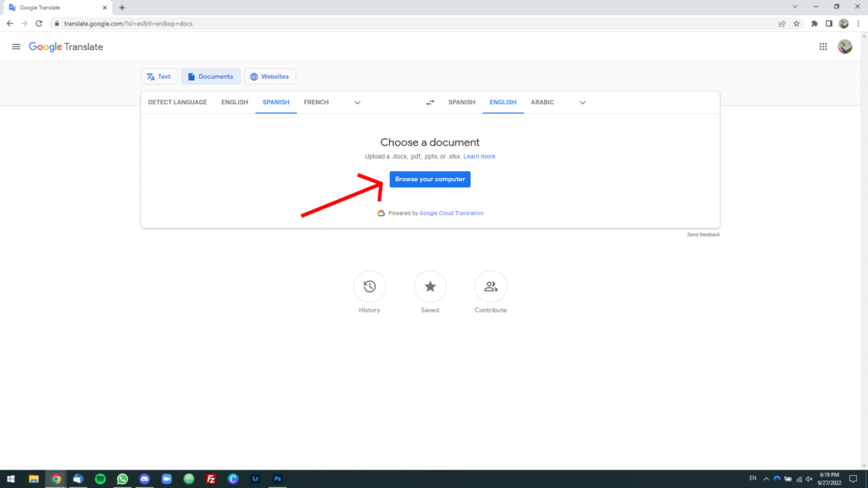Go back to the previous page
Image resolution: width=868 pixels, height=488 pixels.
pos(10,24)
